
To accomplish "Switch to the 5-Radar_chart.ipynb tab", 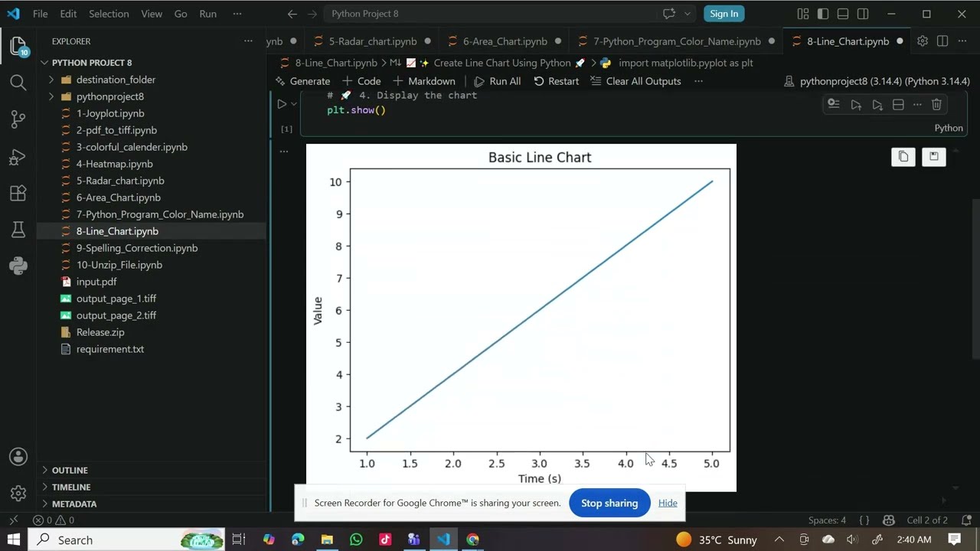I will click(373, 41).
